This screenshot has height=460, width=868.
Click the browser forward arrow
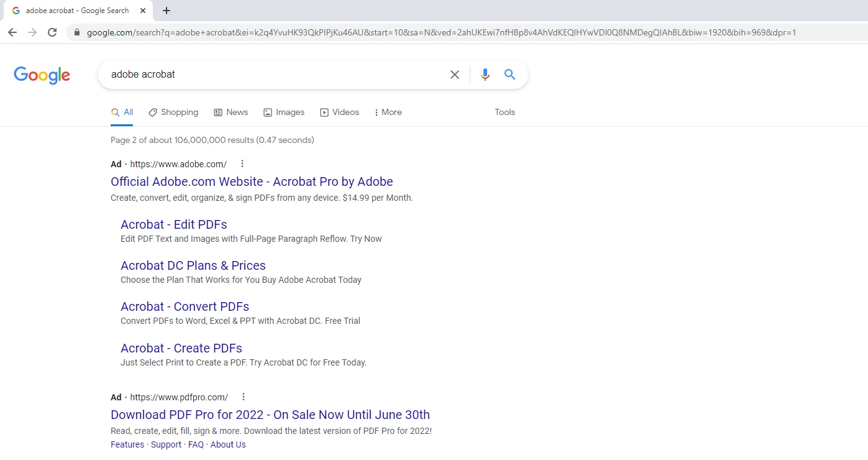(x=32, y=32)
